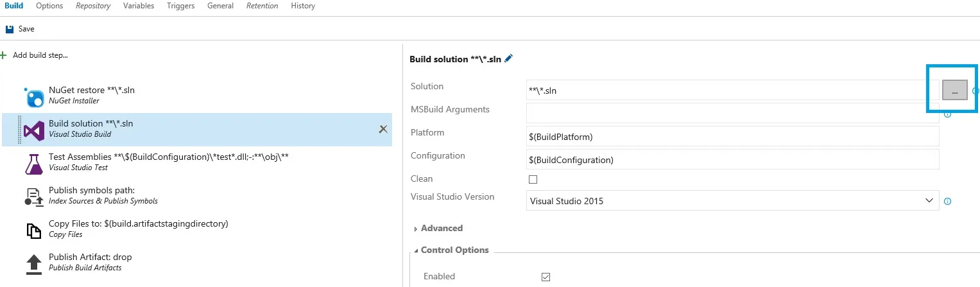Screen dimensions: 980x287
Task: Click the pencil icon to rename step
Action: pyautogui.click(x=509, y=58)
